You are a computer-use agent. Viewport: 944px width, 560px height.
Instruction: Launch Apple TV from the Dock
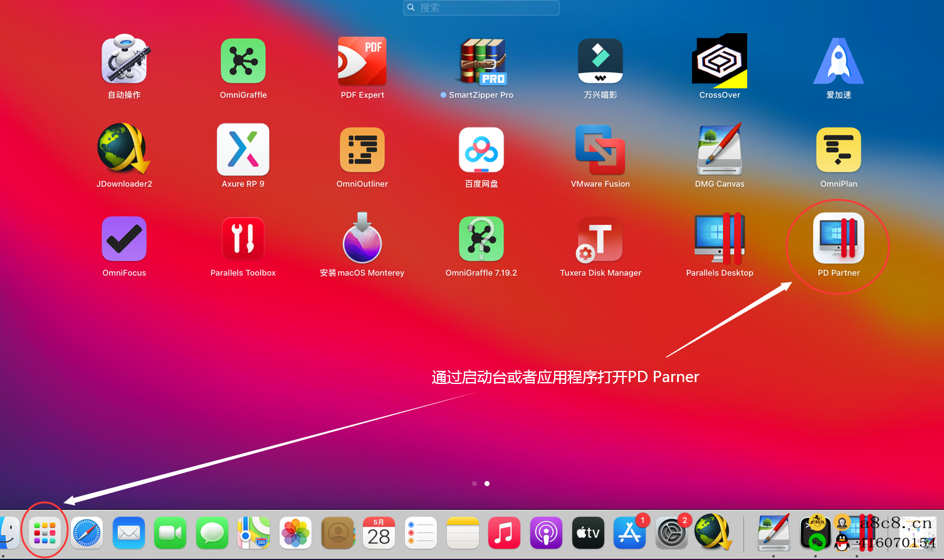pyautogui.click(x=588, y=533)
